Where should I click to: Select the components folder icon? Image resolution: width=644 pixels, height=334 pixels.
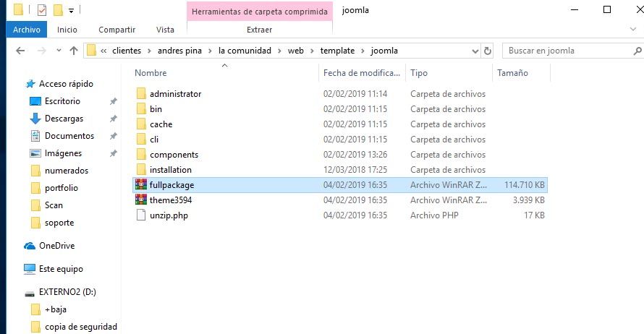(141, 154)
